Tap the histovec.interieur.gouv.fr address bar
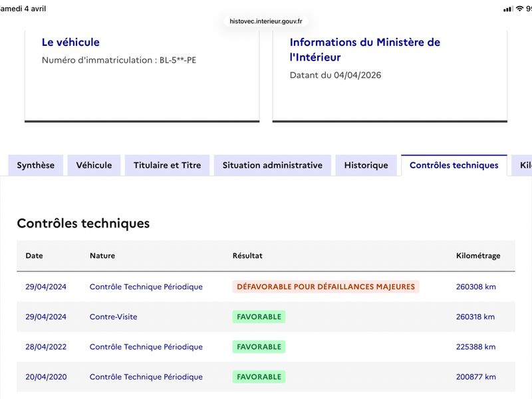532x399 pixels. (265, 21)
